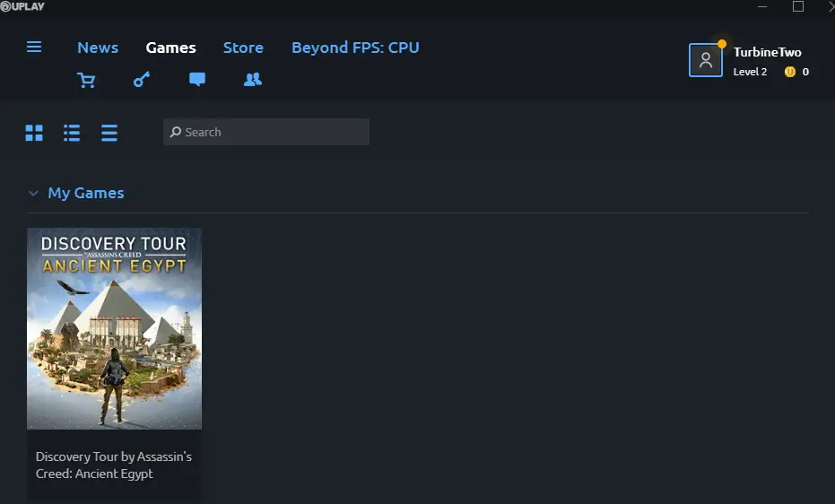Go to the News tab
The image size is (835, 504).
pos(98,48)
